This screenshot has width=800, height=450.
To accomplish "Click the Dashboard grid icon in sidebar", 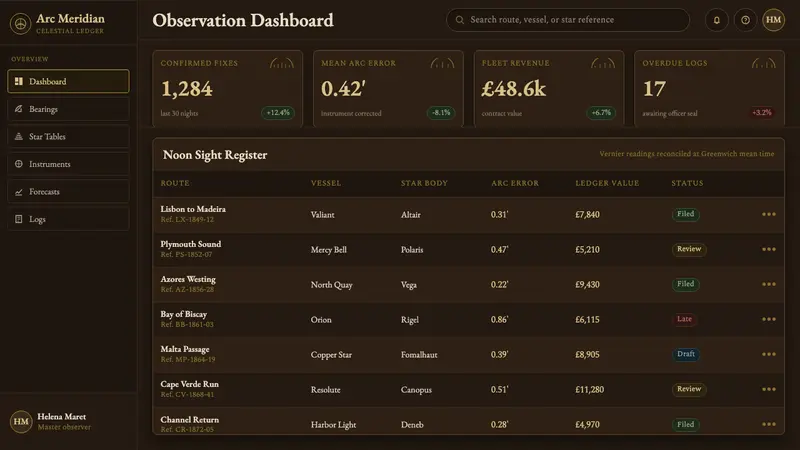I will click(19, 81).
